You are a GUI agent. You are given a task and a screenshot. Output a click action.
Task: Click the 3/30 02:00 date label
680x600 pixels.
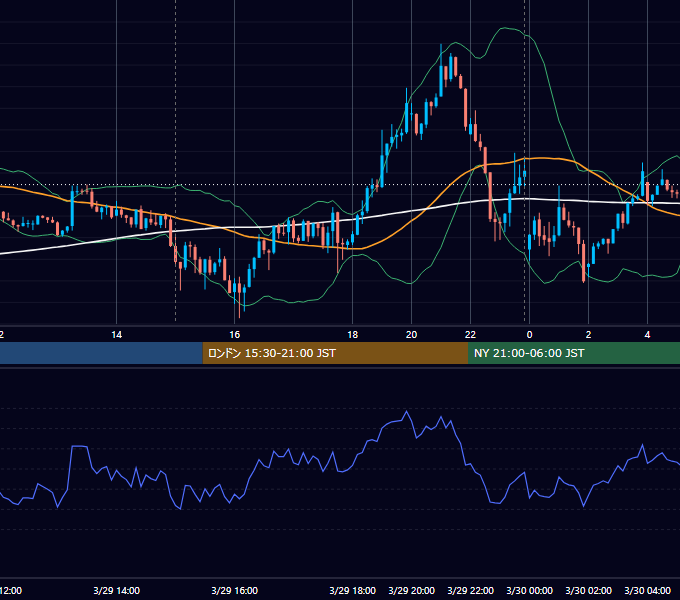click(x=588, y=590)
